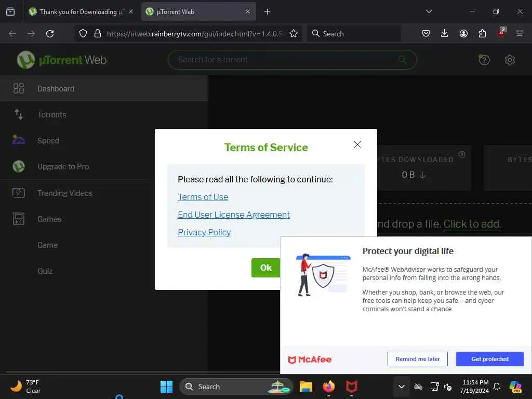The height and width of the screenshot is (399, 532).
Task: Click the Torrents up-down arrows icon
Action: coord(19,114)
